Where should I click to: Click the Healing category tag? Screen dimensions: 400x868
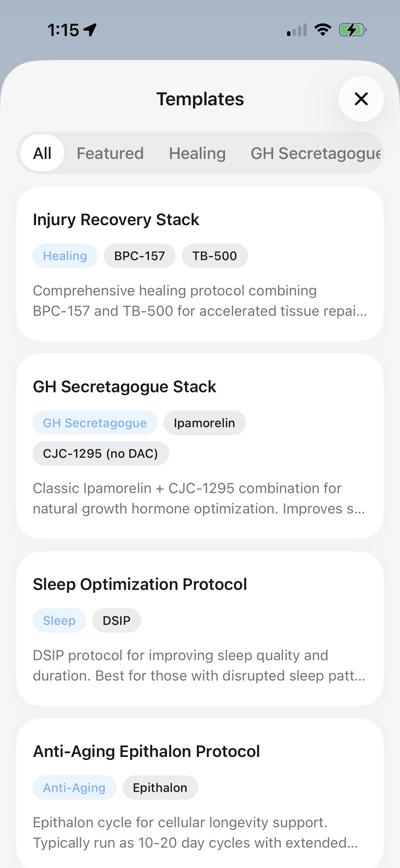(65, 256)
